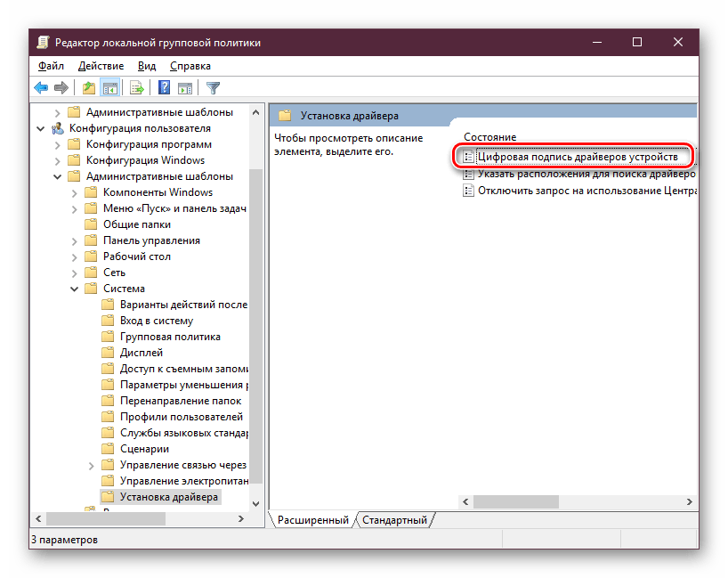Click the Back arrow toolbar icon
This screenshot has width=728, height=578.
(41, 87)
